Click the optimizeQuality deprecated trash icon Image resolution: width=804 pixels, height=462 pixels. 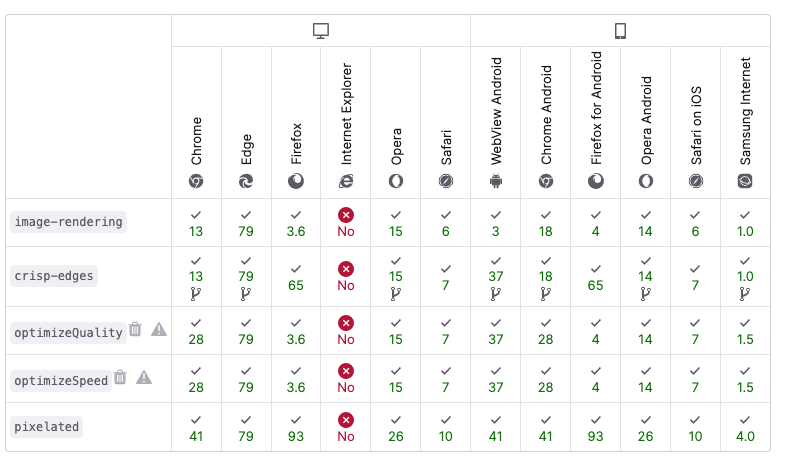pos(135,329)
